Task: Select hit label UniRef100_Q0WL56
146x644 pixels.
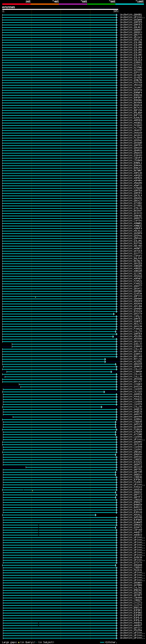Action: pos(131,80)
